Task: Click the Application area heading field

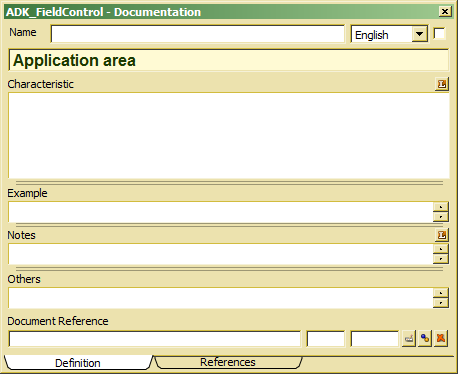Action: click(x=229, y=60)
